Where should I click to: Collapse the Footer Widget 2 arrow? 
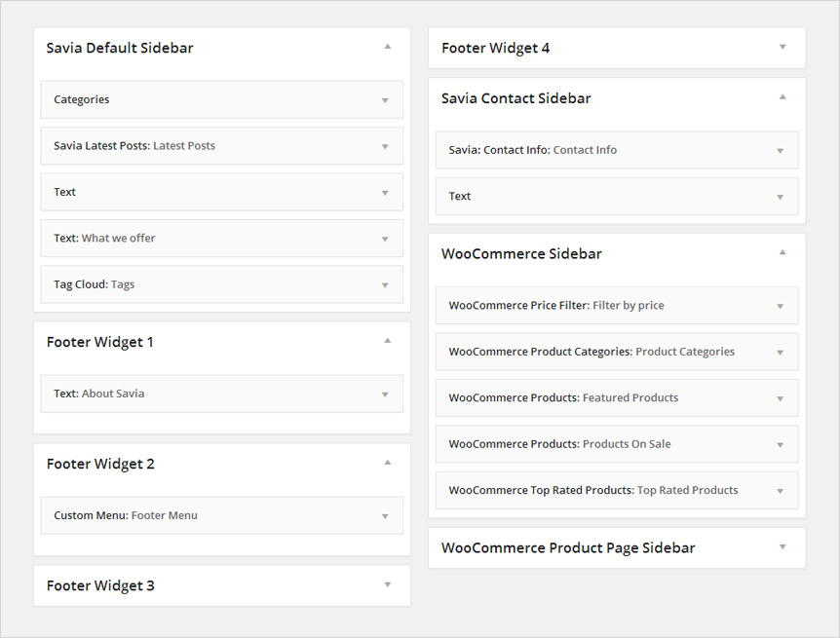pyautogui.click(x=387, y=463)
